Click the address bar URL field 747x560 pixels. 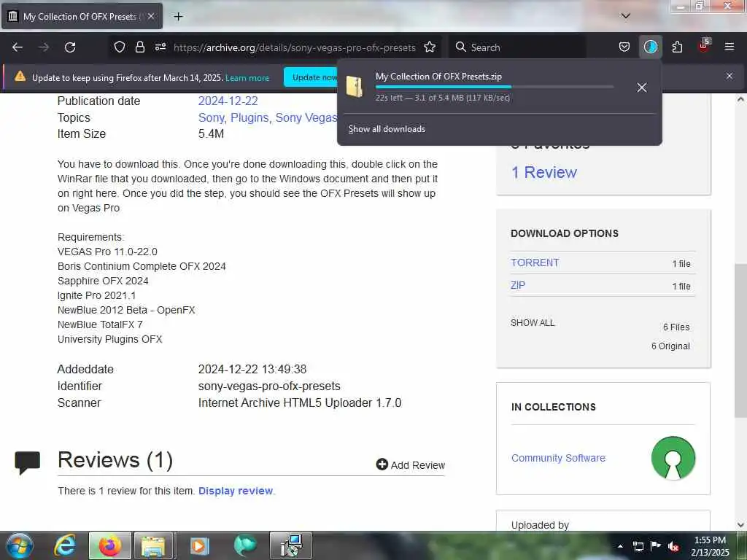294,47
